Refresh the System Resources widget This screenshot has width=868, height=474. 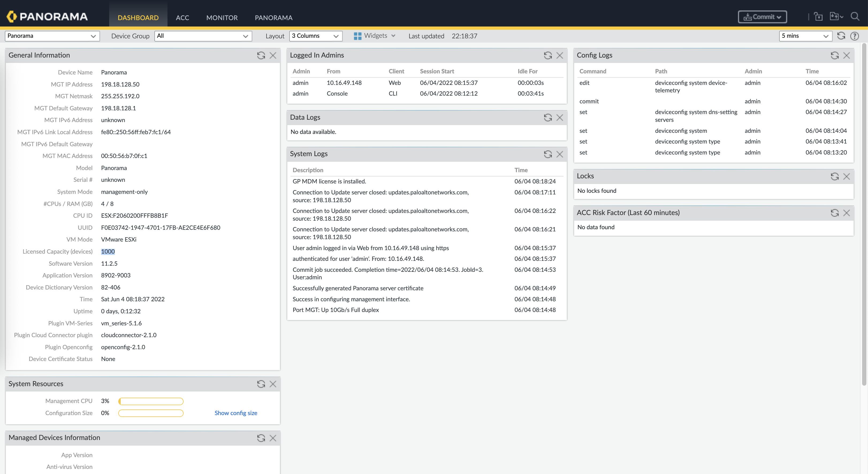[x=261, y=384]
